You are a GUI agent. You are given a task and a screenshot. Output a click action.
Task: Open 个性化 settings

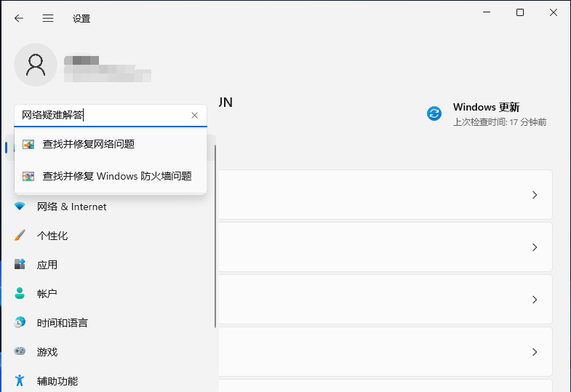109,236
